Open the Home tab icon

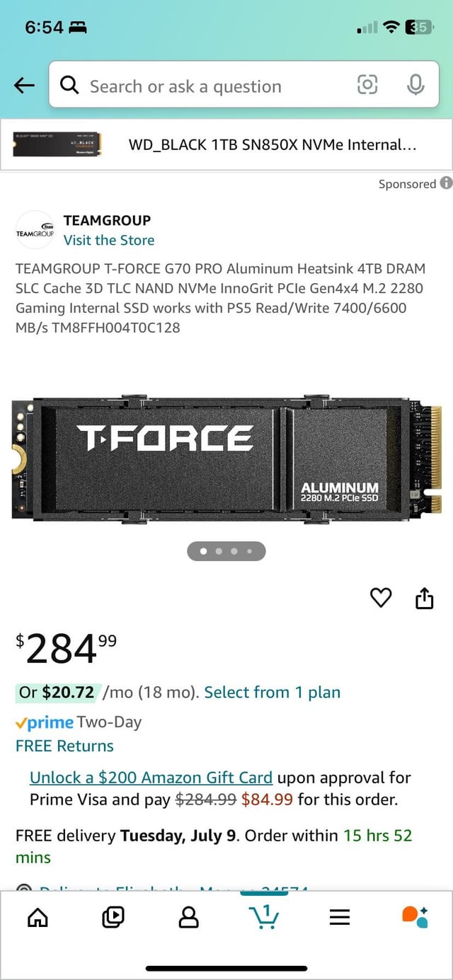pyautogui.click(x=37, y=917)
